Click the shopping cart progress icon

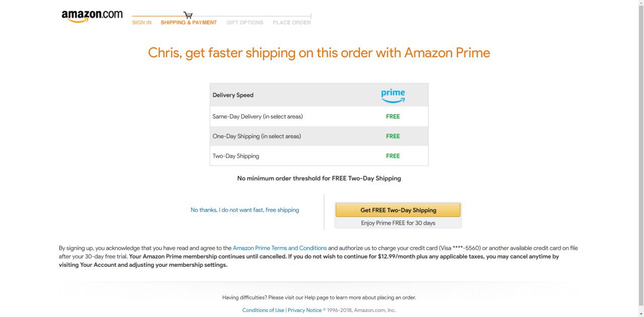pyautogui.click(x=188, y=15)
